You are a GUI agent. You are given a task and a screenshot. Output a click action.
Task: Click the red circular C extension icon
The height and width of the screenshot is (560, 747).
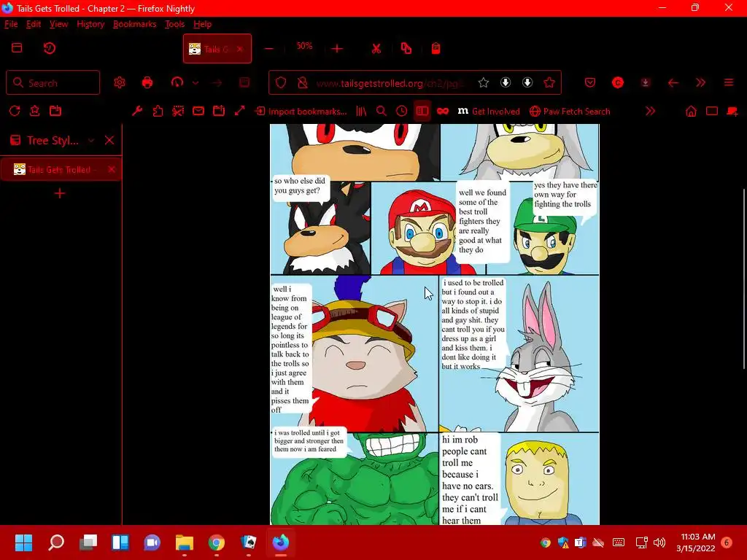[618, 83]
